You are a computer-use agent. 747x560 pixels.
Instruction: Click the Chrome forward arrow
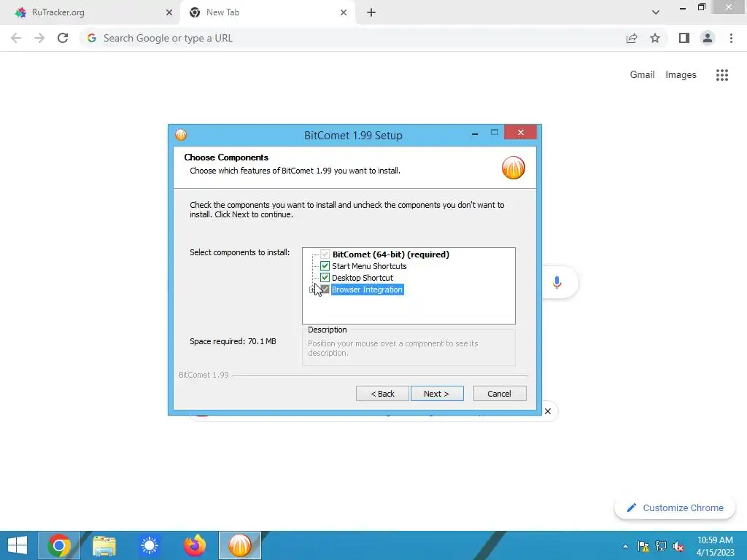click(39, 38)
